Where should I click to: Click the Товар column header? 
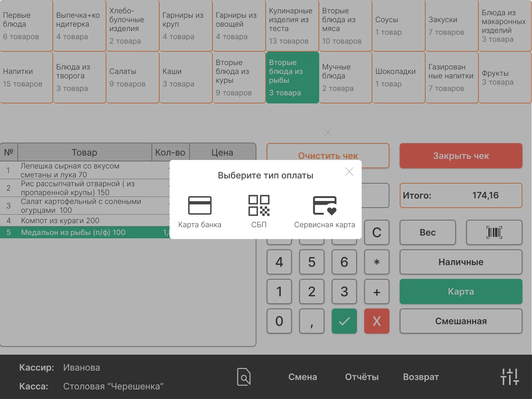click(85, 152)
